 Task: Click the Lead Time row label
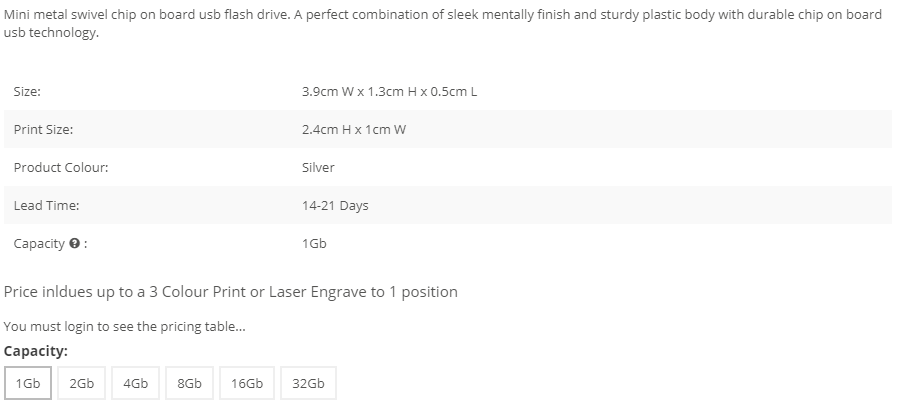click(x=47, y=205)
